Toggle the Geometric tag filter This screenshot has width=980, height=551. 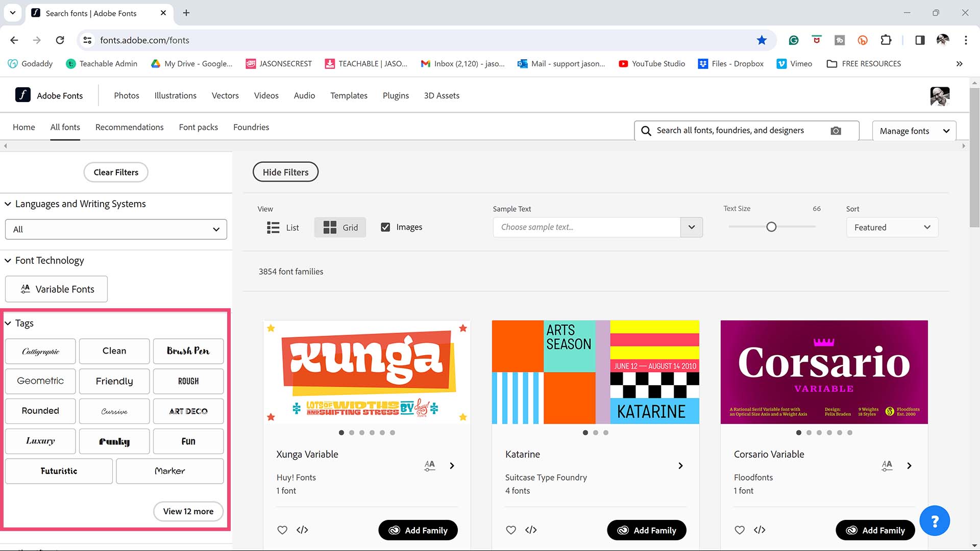tap(40, 381)
